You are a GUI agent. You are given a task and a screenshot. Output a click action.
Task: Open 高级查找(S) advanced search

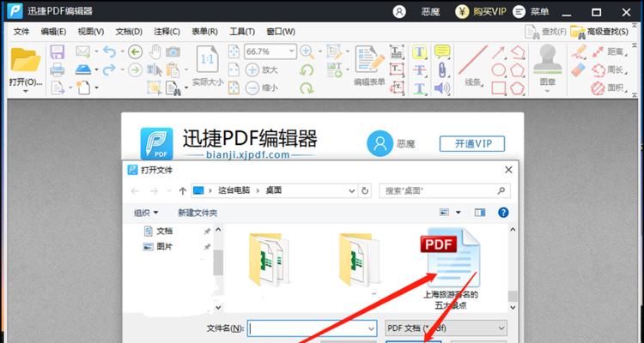point(599,31)
